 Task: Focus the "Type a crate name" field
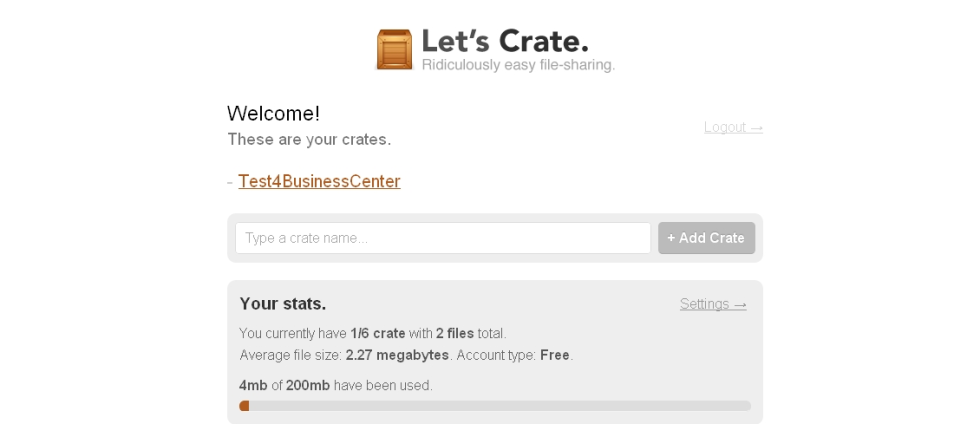443,238
